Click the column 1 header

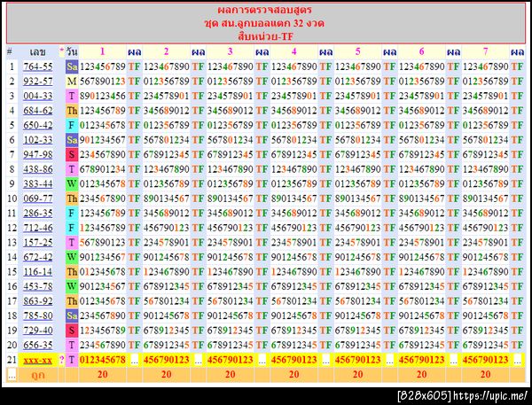103,51
